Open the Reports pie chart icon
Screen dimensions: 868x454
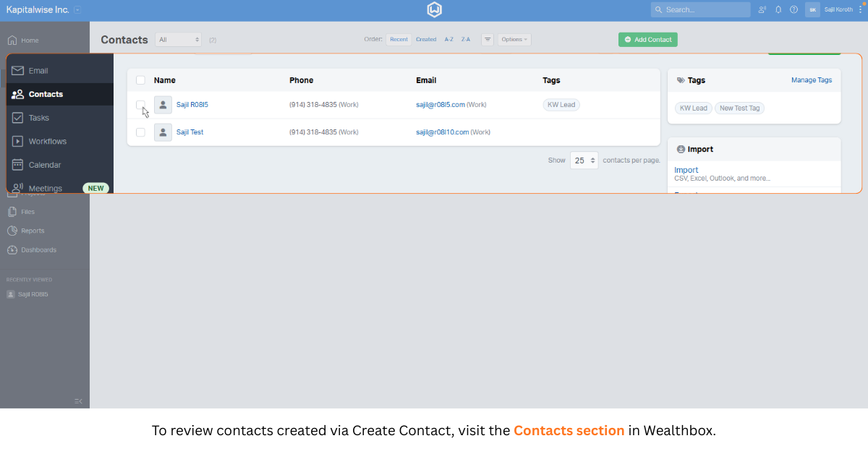pyautogui.click(x=12, y=231)
